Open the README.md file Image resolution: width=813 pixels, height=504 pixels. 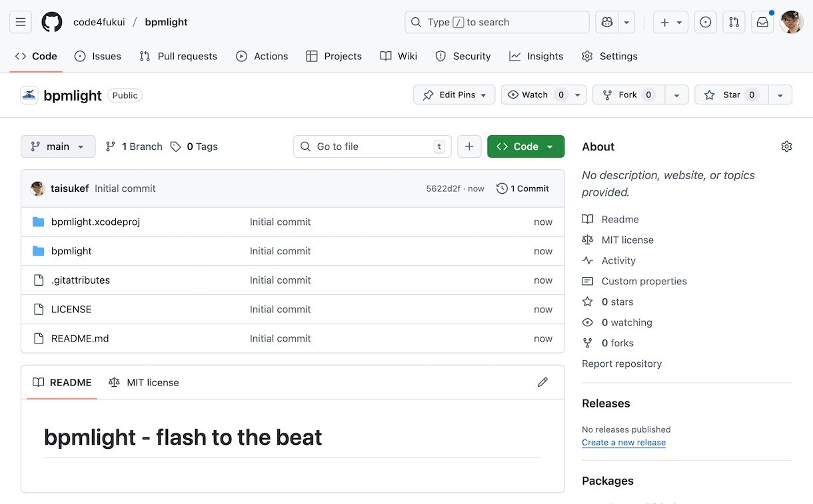pos(80,338)
